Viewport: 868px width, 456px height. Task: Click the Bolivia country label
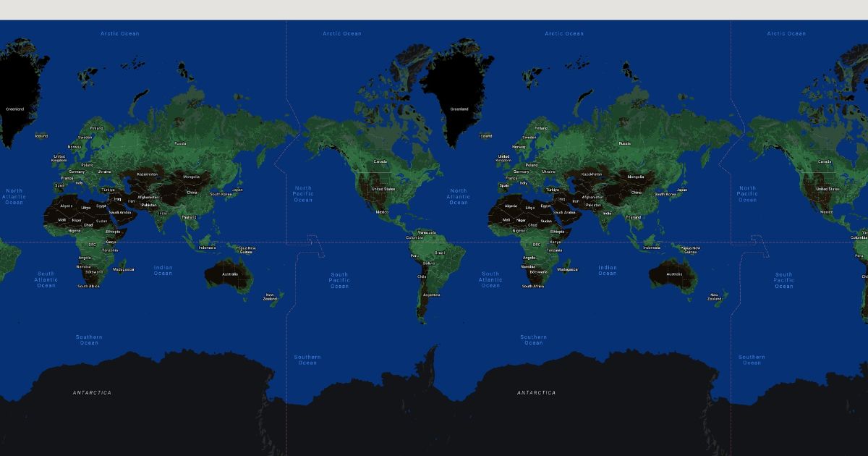[429, 263]
